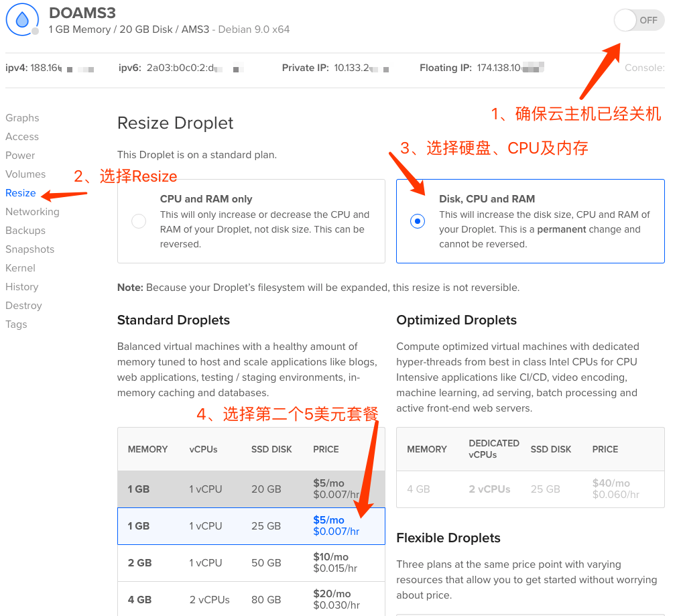Click the DigitalOcean droplet icon
681x616 pixels.
click(22, 19)
